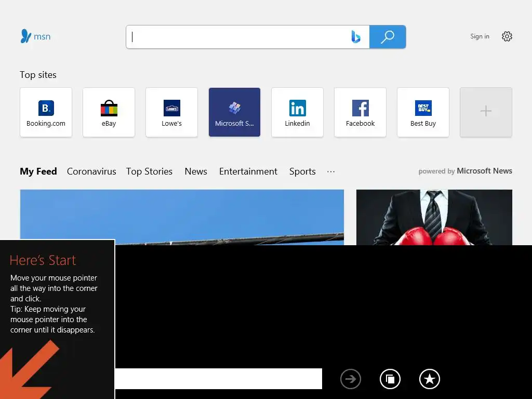
Task: Switch to the Top Stories tab
Action: tap(149, 171)
